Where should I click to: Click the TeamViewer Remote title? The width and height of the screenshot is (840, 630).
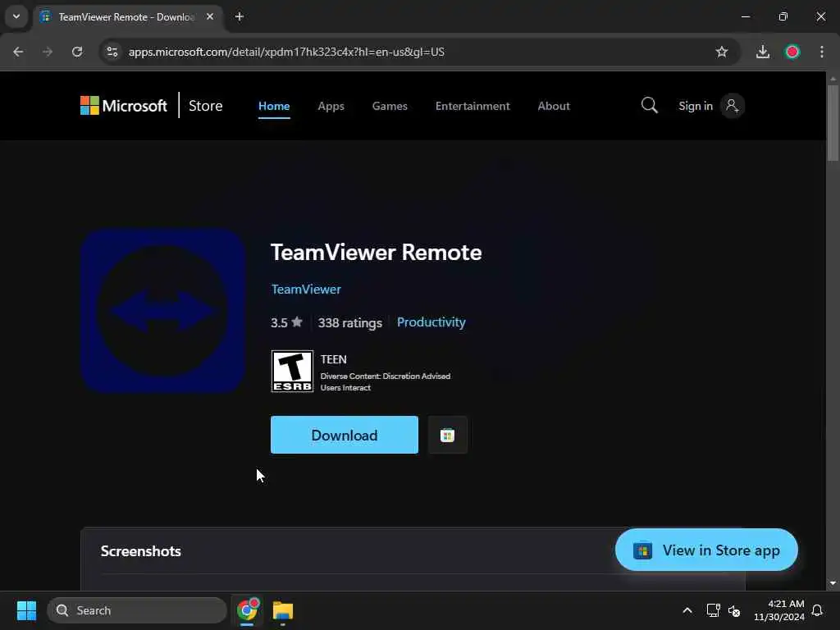(x=376, y=253)
